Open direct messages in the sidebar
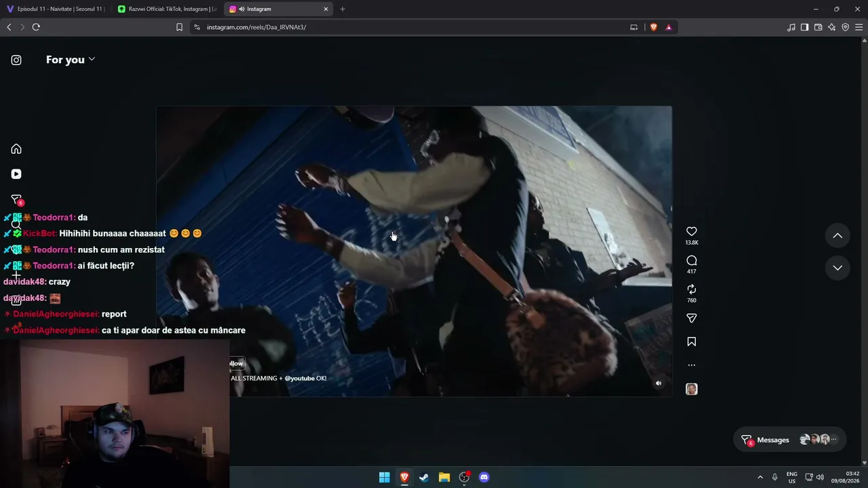Image resolution: width=868 pixels, height=488 pixels. (x=16, y=199)
